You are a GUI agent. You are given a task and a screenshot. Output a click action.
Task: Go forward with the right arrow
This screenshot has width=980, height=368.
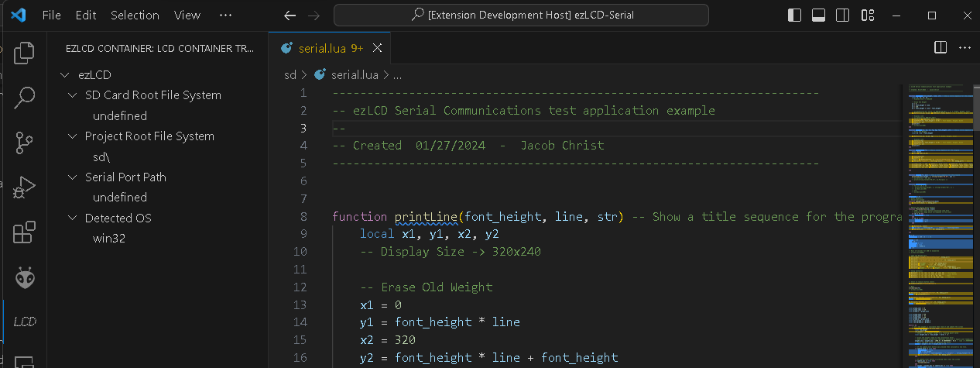click(x=314, y=15)
